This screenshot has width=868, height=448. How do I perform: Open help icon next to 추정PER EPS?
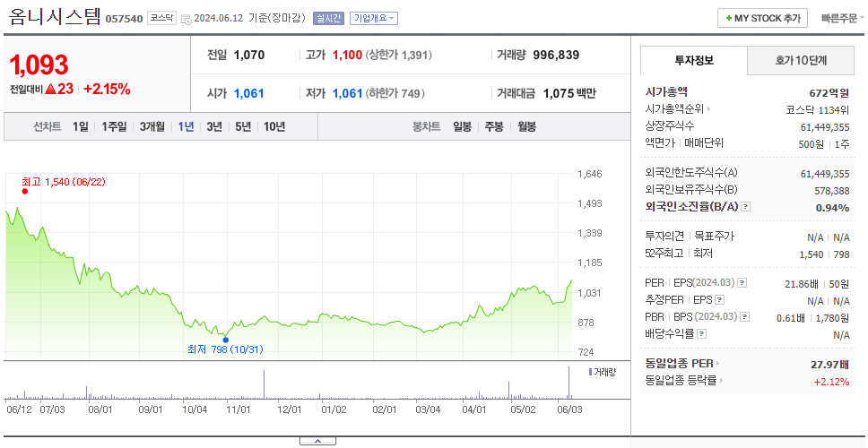[719, 300]
